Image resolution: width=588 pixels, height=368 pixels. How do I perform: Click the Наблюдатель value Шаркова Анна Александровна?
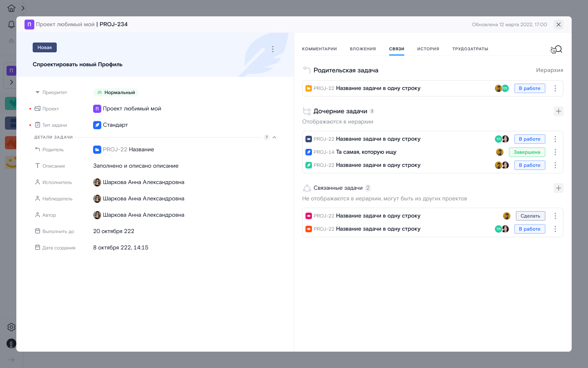143,199
